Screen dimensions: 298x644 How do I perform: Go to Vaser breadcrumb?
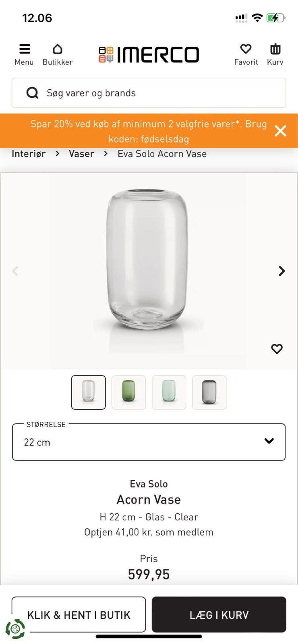coord(81,154)
